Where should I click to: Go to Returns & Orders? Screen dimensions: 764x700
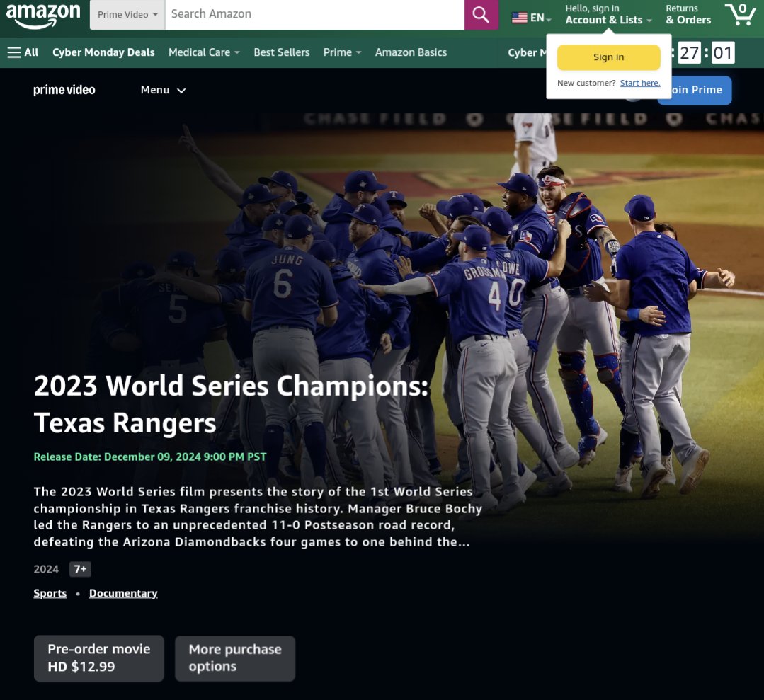pyautogui.click(x=688, y=15)
